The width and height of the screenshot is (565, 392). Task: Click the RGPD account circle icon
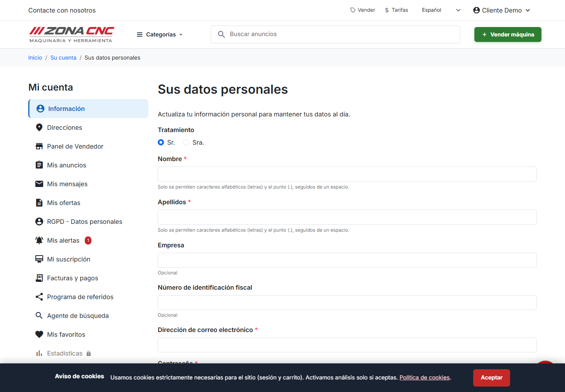[x=39, y=221]
